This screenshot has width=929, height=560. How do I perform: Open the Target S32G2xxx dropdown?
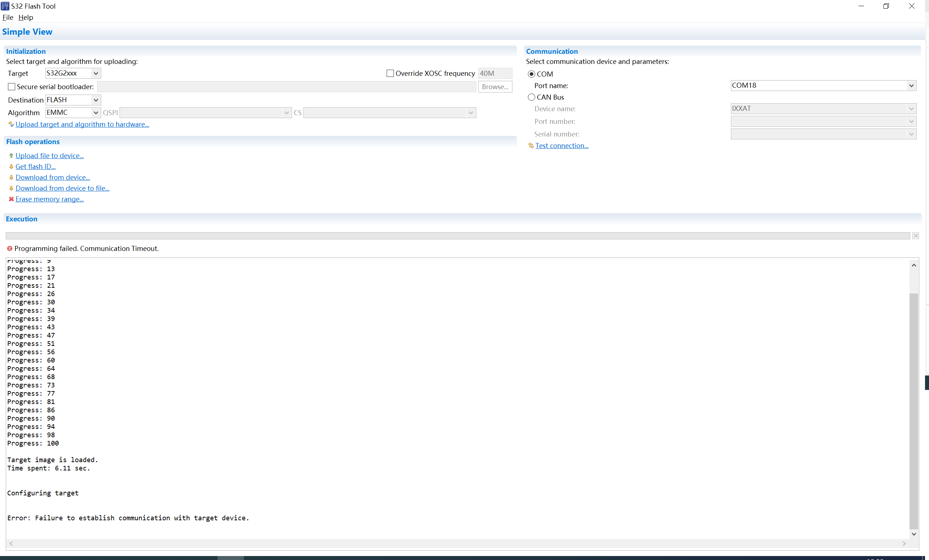pos(96,74)
